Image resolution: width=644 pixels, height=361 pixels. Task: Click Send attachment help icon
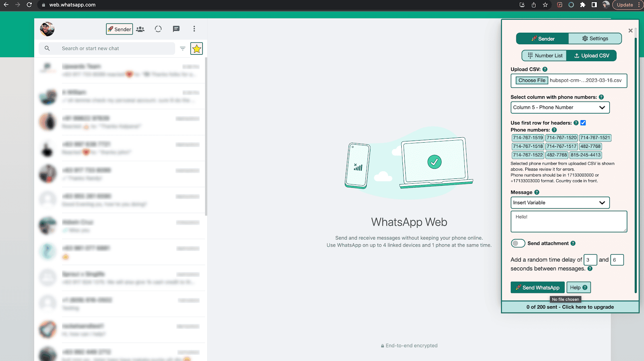tap(573, 243)
